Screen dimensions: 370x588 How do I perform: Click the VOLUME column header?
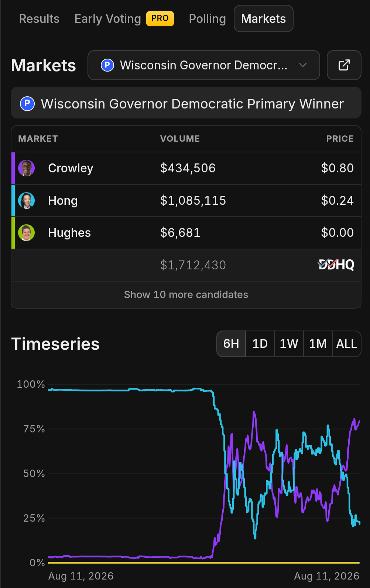(180, 139)
